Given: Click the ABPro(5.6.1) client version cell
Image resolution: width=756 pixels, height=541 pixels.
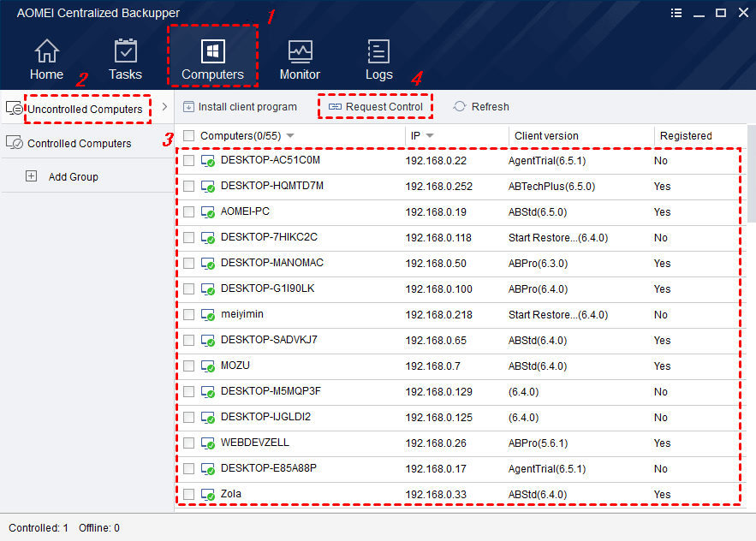Looking at the screenshot, I should pos(538,443).
